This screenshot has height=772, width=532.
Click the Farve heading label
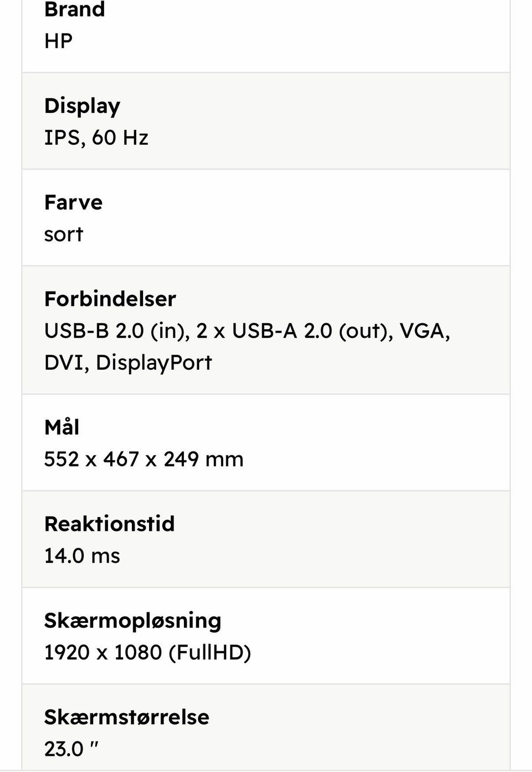[73, 202]
